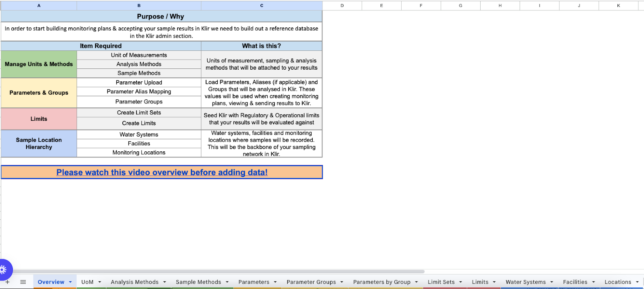Open the Parameter Groups tab dropdown arrow
The width and height of the screenshot is (644, 289).
[342, 282]
